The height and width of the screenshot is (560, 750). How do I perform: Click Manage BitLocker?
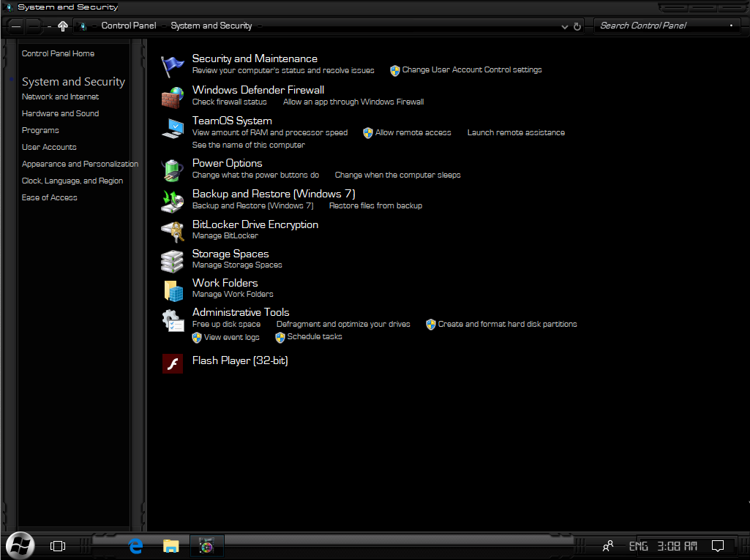tap(225, 235)
